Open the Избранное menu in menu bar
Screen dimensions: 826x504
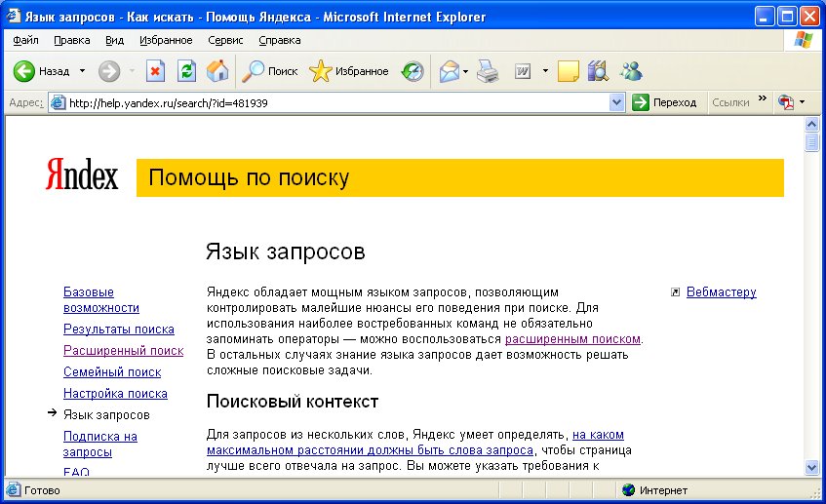pos(166,40)
